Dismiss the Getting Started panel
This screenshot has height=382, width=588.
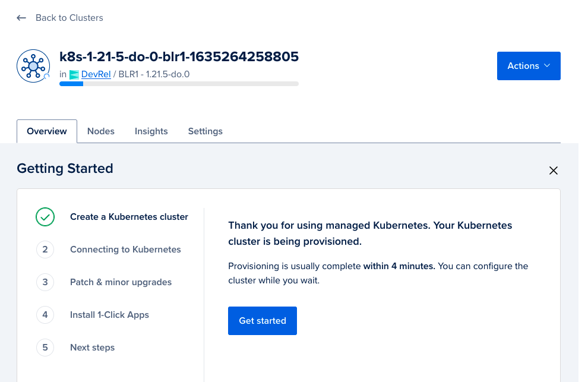[x=553, y=171]
